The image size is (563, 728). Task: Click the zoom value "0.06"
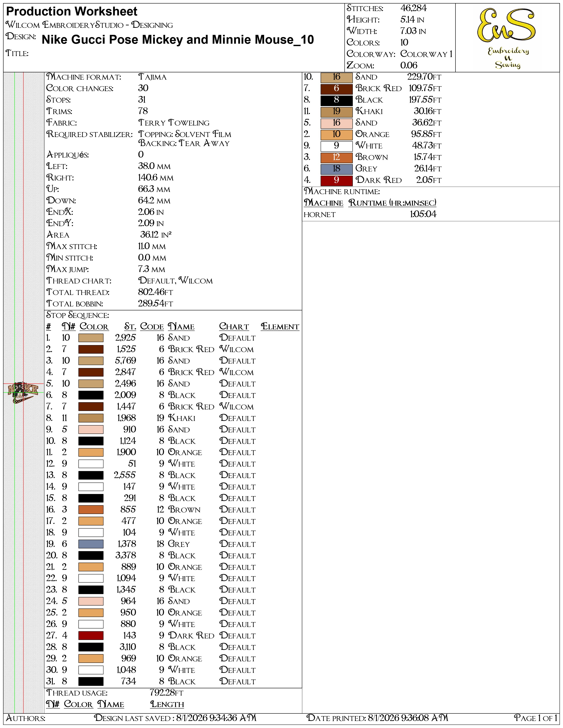point(409,65)
